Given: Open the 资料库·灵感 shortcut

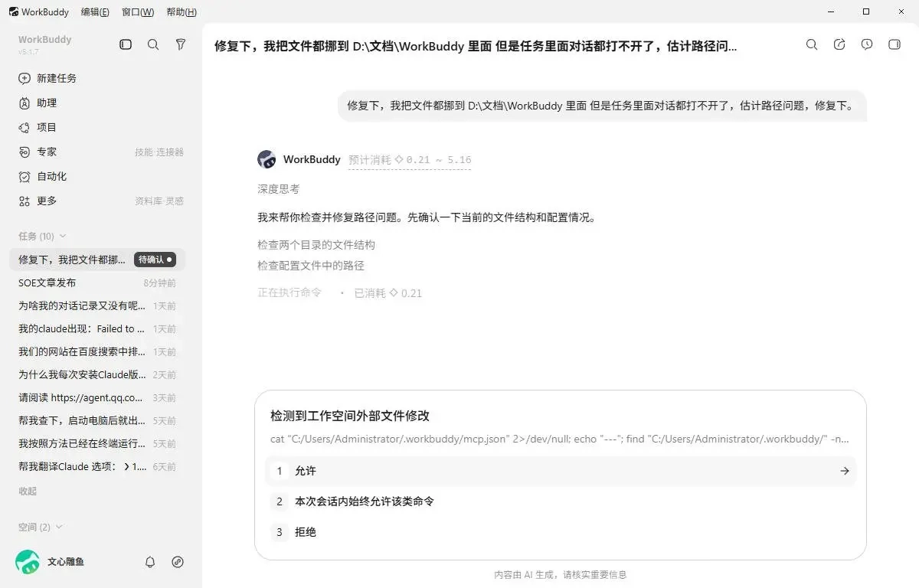Looking at the screenshot, I should coord(159,201).
